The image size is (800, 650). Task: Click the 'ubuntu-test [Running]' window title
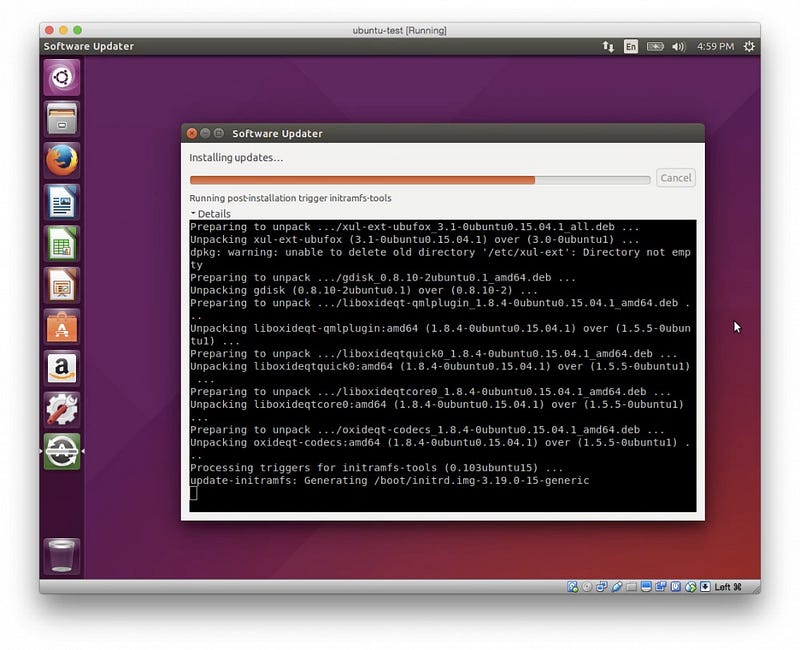(x=399, y=30)
